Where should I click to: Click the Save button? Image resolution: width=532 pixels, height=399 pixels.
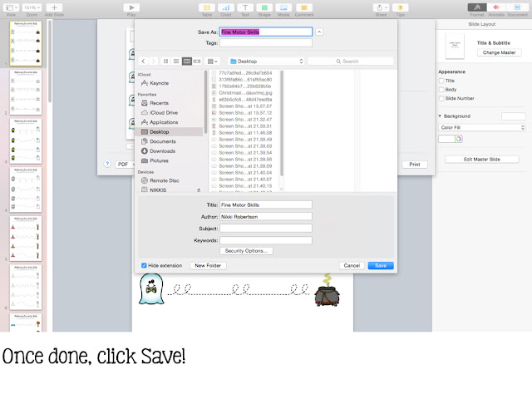[x=381, y=266]
